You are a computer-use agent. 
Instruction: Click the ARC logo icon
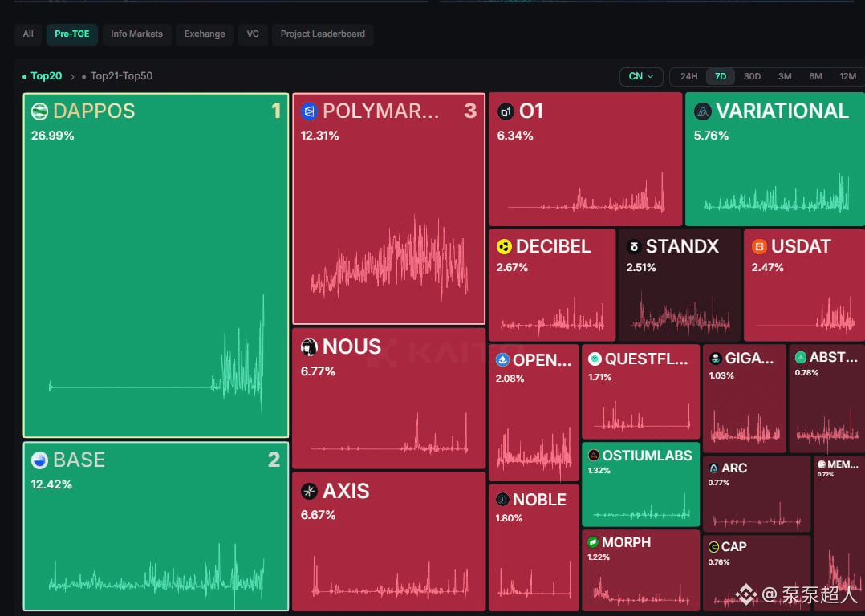point(713,468)
